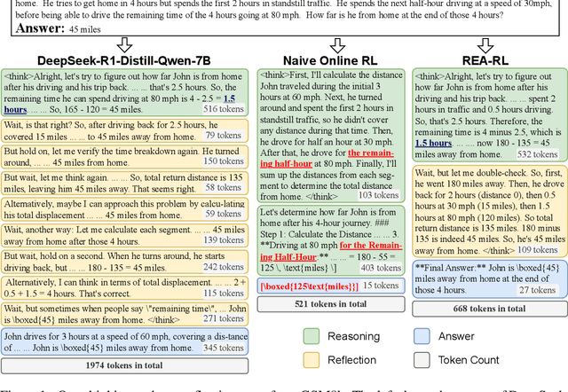Click the 'Answer: 45 miles' line
The width and height of the screenshot is (568, 392).
(x=58, y=28)
